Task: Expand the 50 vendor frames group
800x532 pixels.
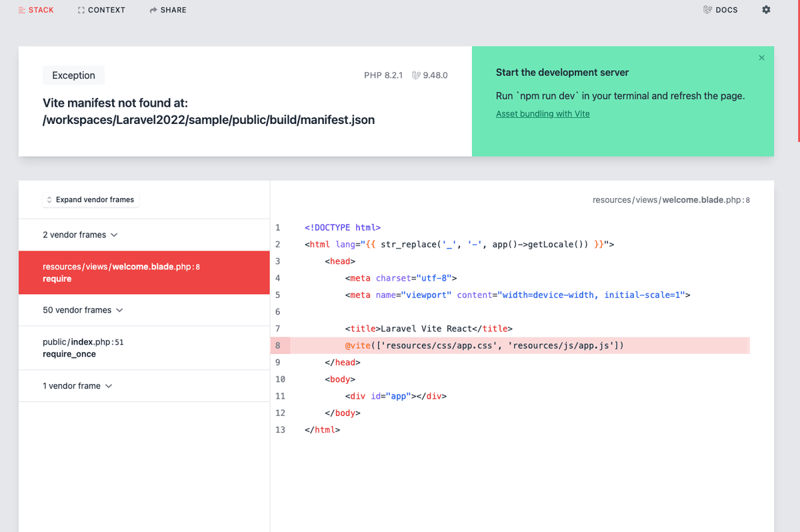Action: [83, 310]
